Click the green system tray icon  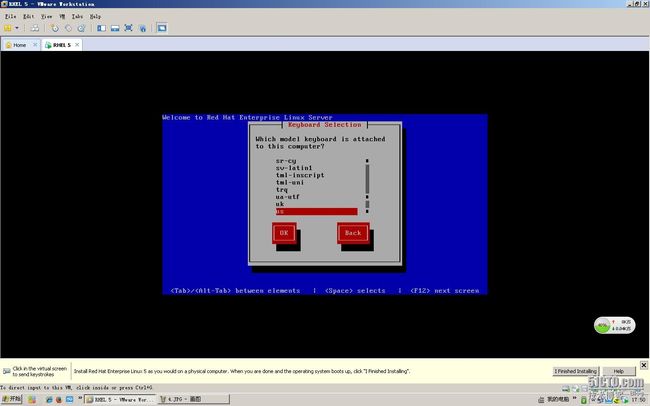[583, 400]
